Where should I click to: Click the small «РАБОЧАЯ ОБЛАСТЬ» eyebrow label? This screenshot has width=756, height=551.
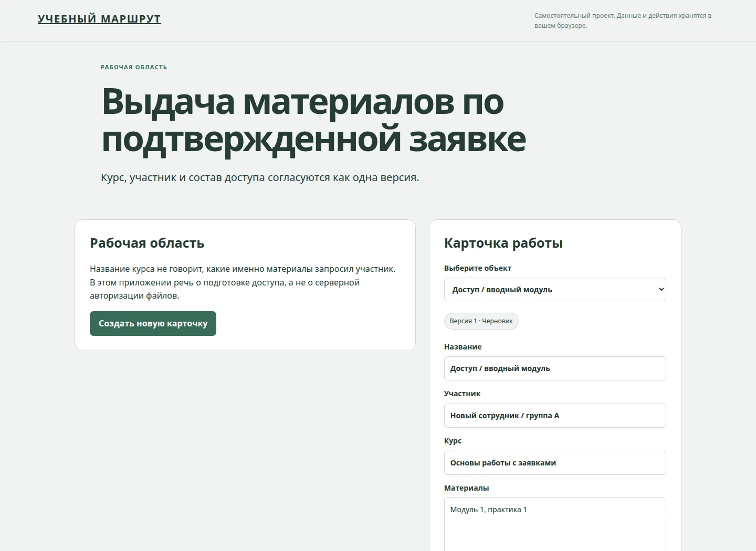[134, 67]
